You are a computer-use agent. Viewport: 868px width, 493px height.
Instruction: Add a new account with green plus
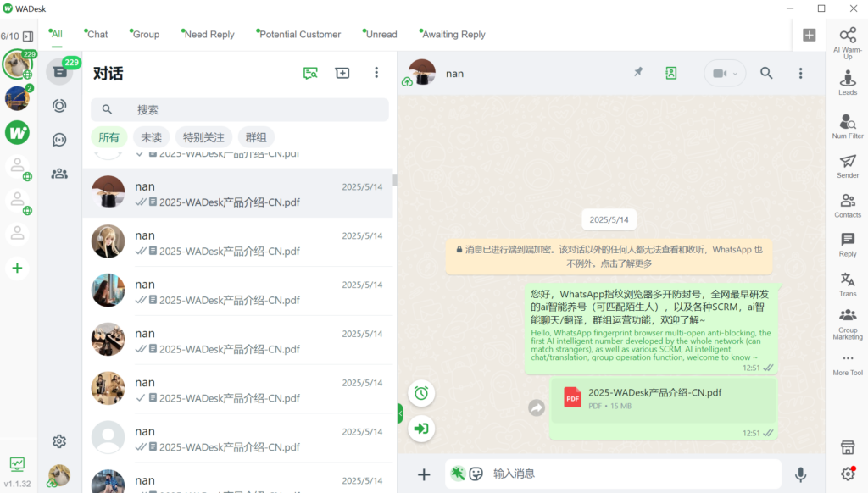coord(17,269)
